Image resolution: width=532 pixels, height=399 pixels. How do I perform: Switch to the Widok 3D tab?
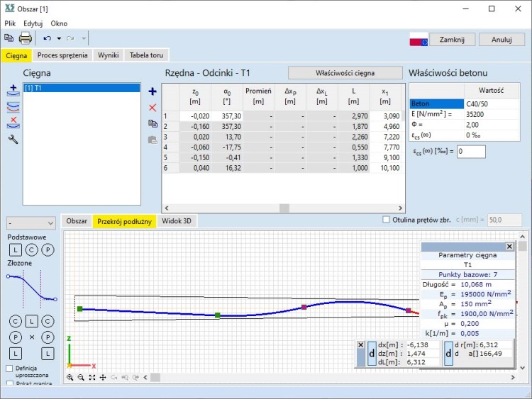point(177,221)
